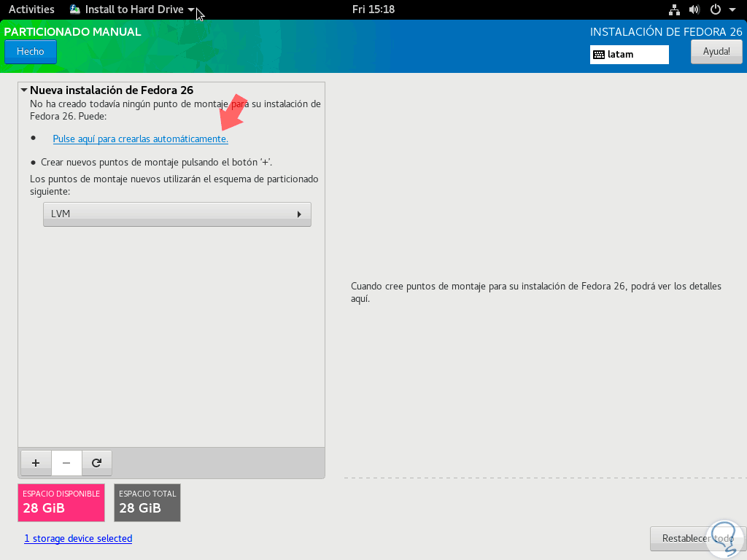Click the Cuando cree puntos de montaje text
Screen dimensions: 747x560
click(x=536, y=292)
